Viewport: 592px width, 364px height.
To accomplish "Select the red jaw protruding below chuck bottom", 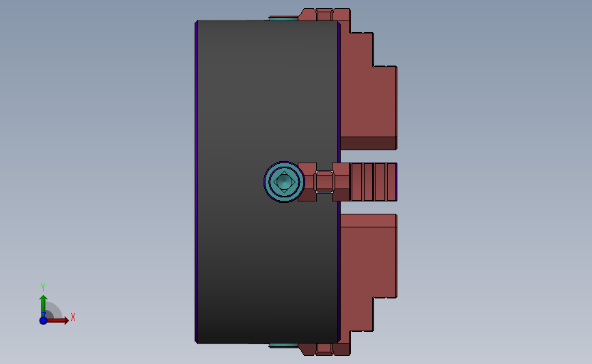I will (324, 349).
